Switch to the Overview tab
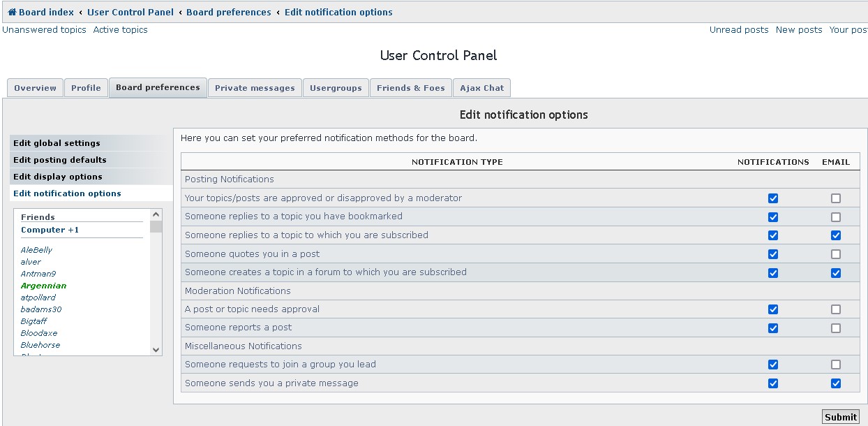The image size is (868, 426). [36, 88]
